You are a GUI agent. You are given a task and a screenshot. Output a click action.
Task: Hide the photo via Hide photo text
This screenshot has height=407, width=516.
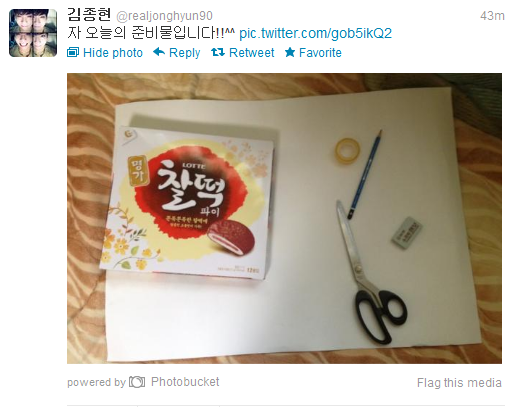pyautogui.click(x=113, y=53)
